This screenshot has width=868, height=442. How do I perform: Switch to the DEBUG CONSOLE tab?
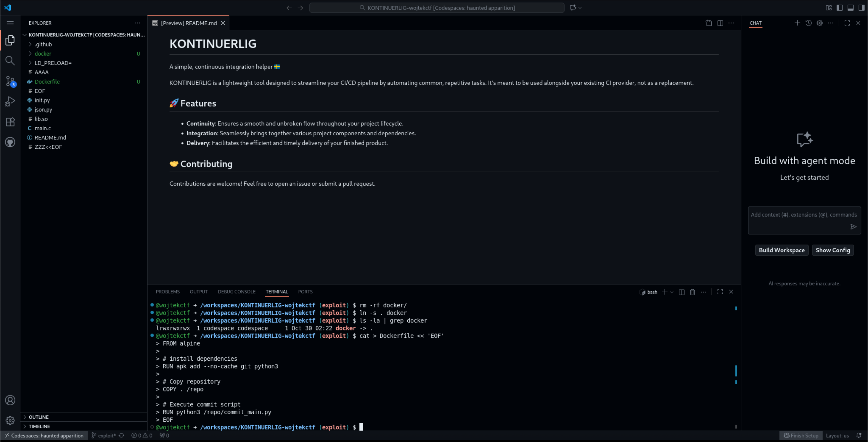click(236, 292)
